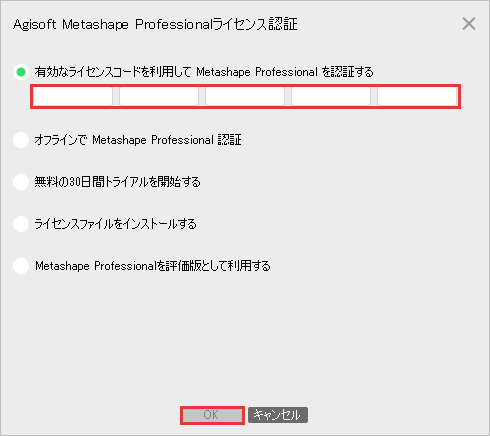Select the install license file option
Image resolution: width=490 pixels, height=436 pixels.
[21, 224]
